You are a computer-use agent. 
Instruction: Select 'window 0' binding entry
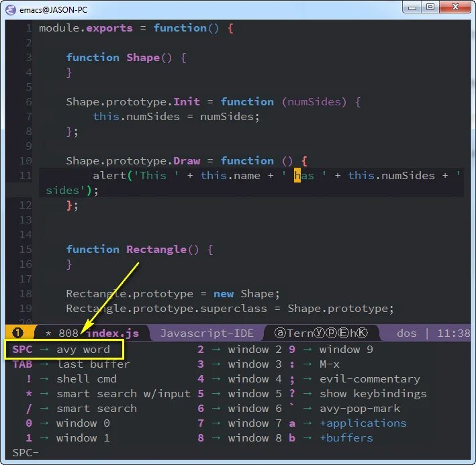tap(68, 423)
